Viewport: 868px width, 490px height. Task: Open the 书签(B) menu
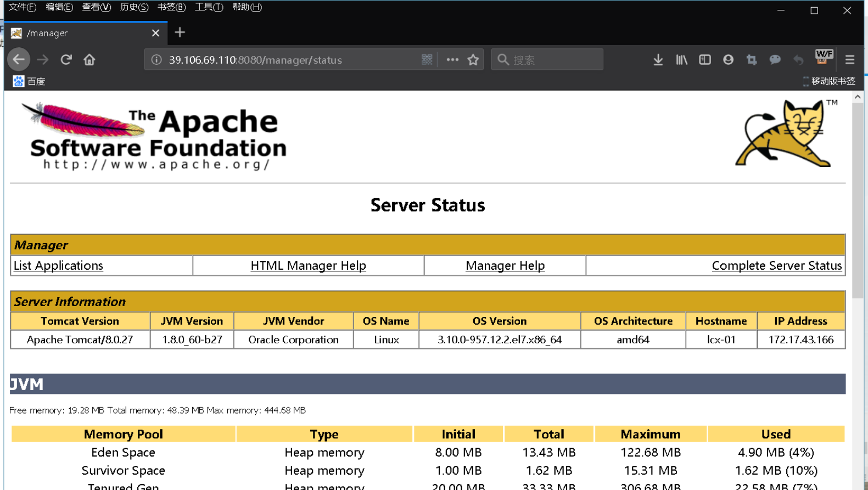[171, 7]
